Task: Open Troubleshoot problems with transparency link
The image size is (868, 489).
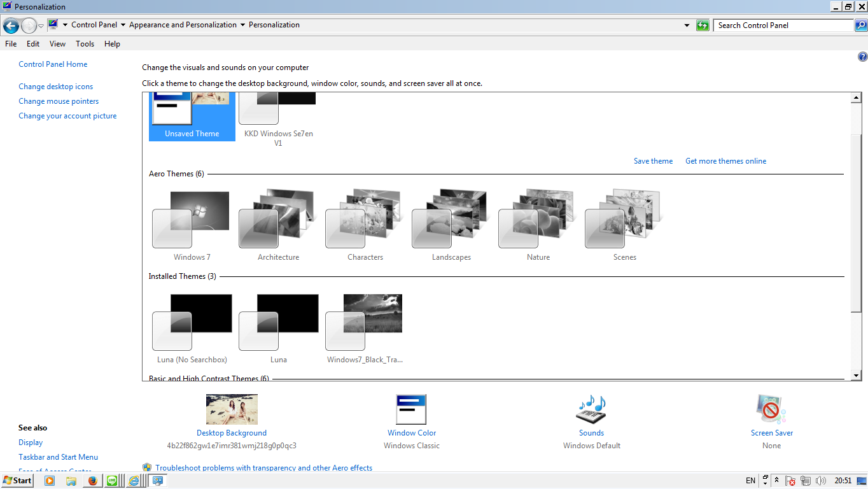Action: click(264, 468)
